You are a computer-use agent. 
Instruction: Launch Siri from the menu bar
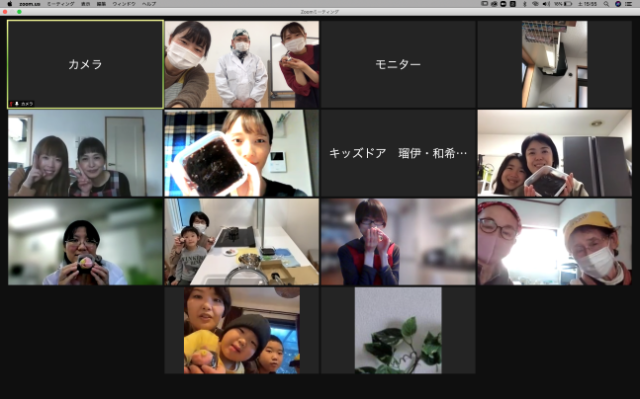point(618,4)
